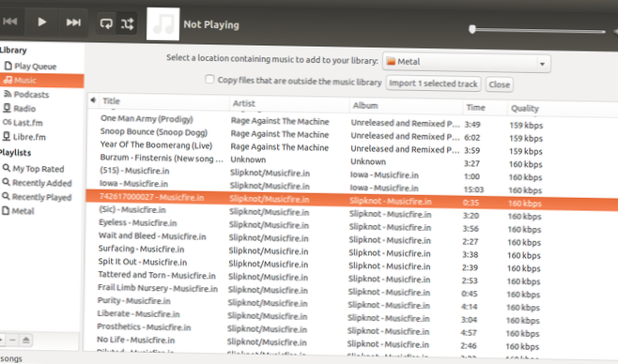Click the remove playlist minus button
This screenshot has height=364, width=618.
pos(12,340)
